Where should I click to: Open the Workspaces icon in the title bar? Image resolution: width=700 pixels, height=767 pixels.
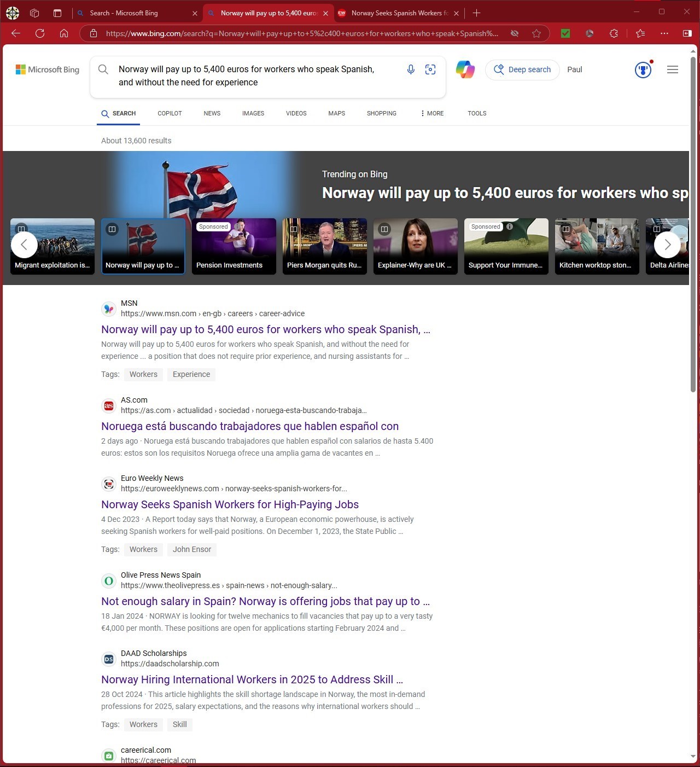click(34, 13)
